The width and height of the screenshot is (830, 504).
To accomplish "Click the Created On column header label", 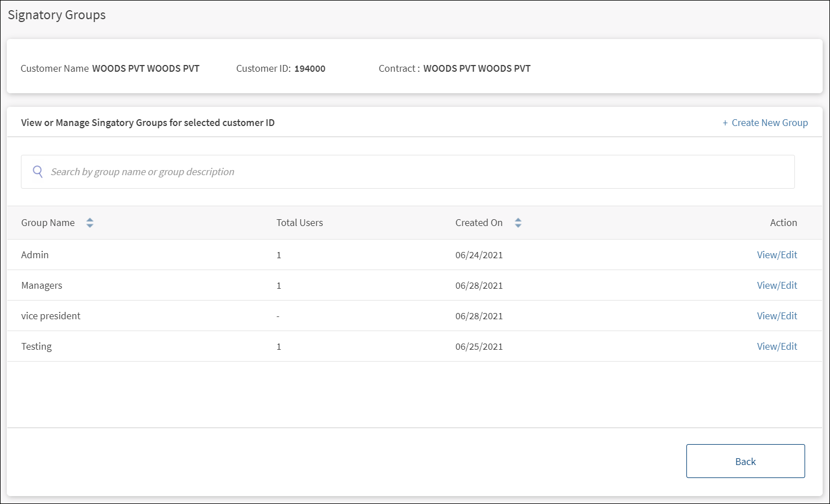I will tap(479, 223).
